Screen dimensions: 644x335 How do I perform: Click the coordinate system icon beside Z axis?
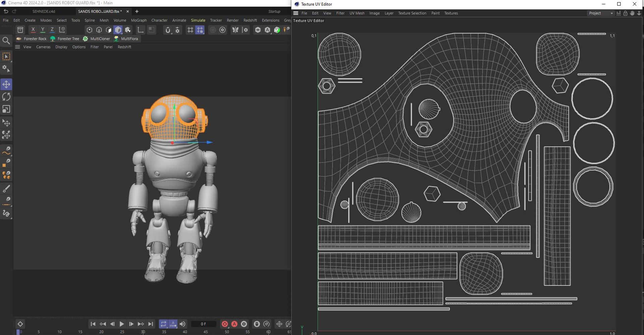(62, 30)
